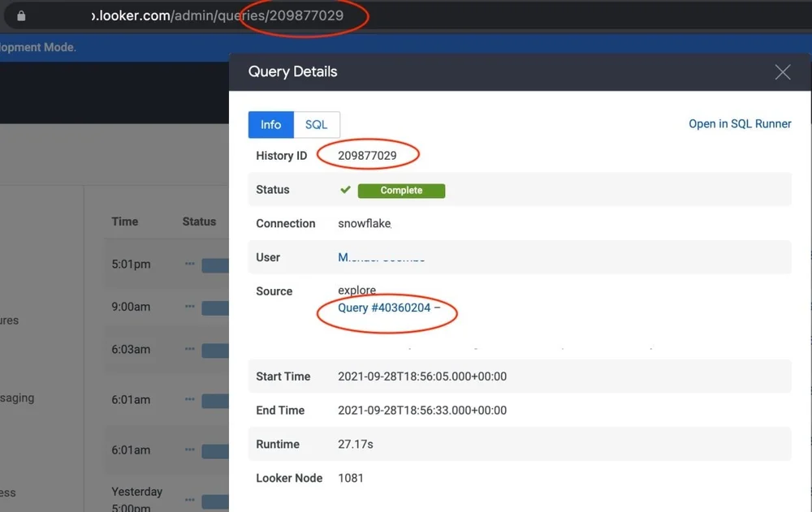Close the Query Details panel

[783, 72]
